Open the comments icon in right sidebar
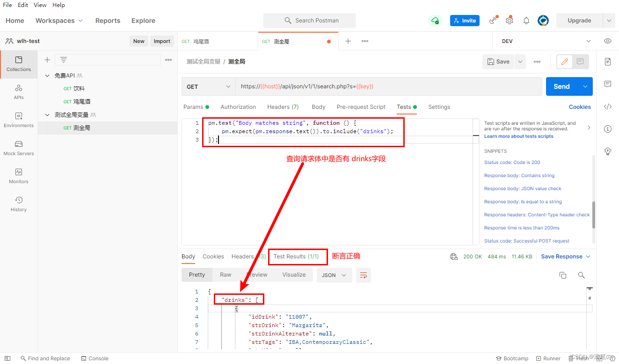619x364 pixels. pos(608,84)
